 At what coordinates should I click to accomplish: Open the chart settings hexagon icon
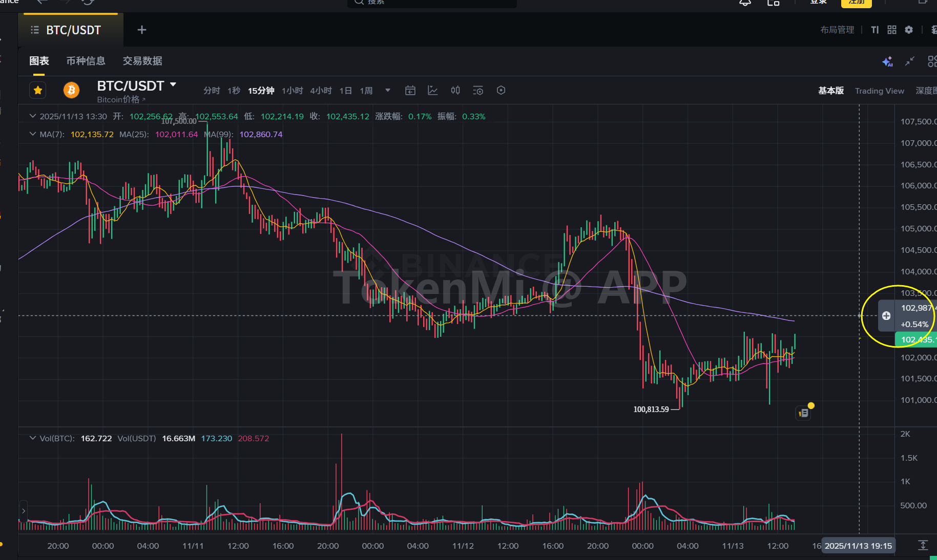click(x=501, y=91)
